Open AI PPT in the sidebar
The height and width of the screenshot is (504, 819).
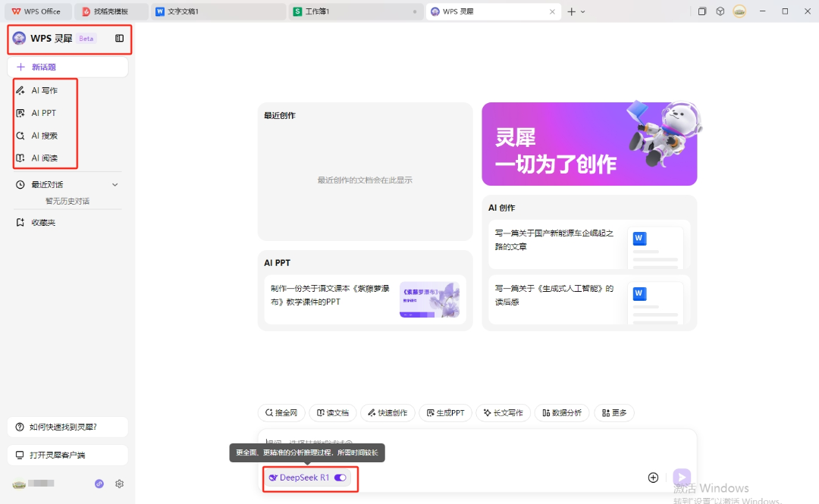(x=45, y=113)
